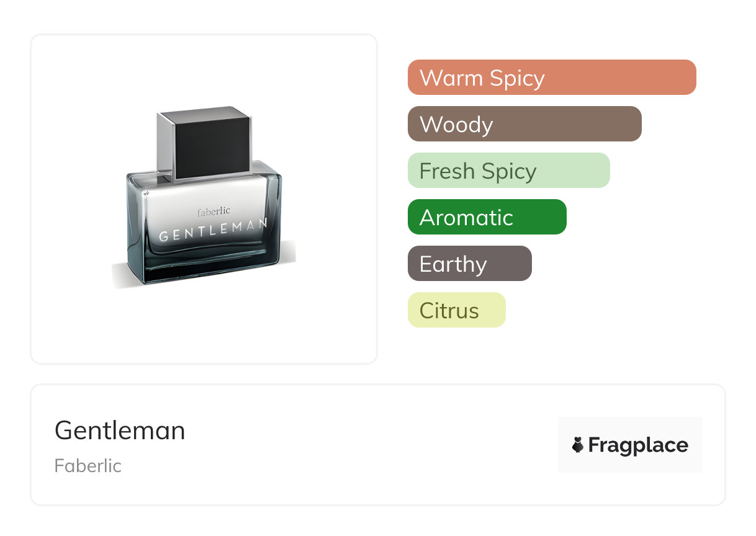The height and width of the screenshot is (536, 756).
Task: Click the Fragplace perfume bottle logo icon
Action: (578, 445)
